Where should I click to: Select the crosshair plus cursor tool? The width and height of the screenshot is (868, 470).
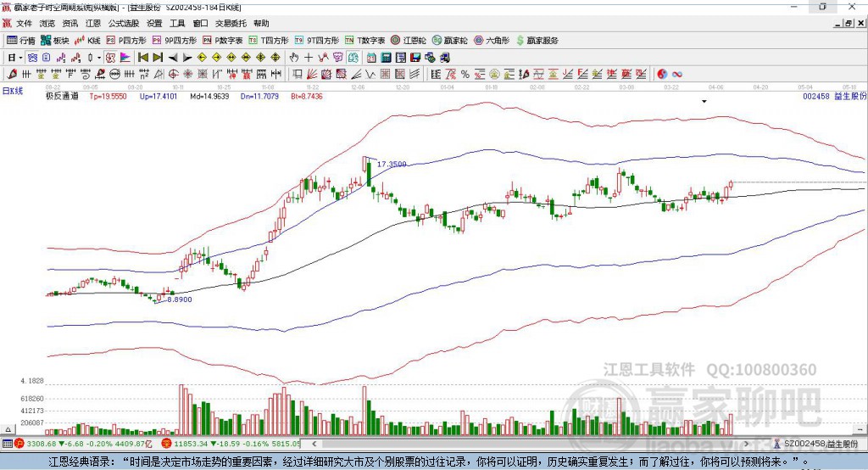tap(309, 58)
